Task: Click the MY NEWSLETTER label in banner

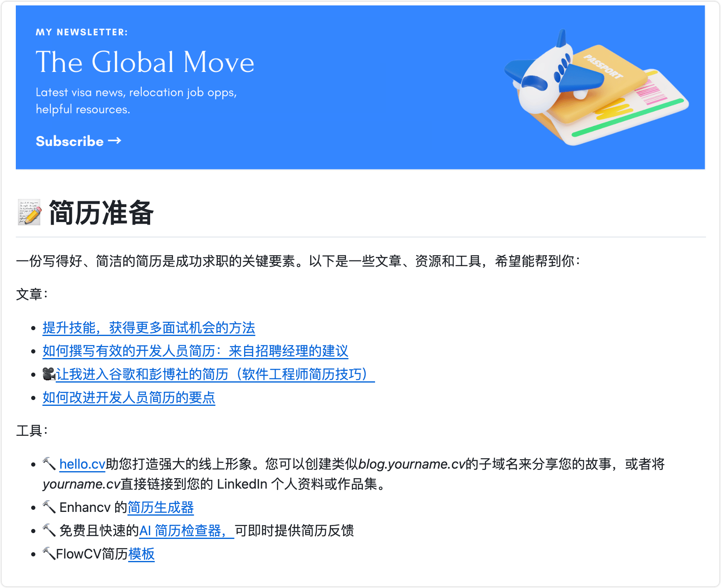Action: coord(81,32)
